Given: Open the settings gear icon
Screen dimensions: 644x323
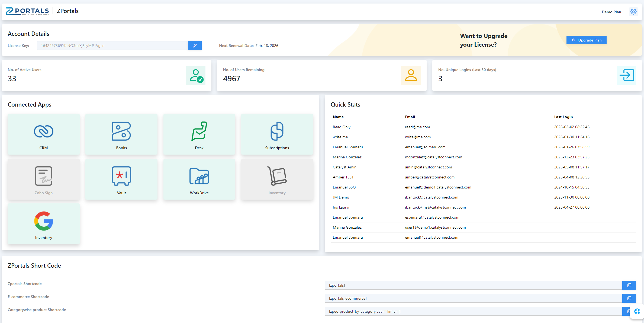Looking at the screenshot, I should point(633,12).
